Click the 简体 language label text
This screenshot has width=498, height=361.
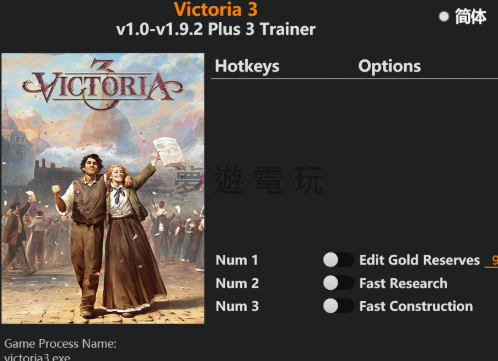click(471, 17)
